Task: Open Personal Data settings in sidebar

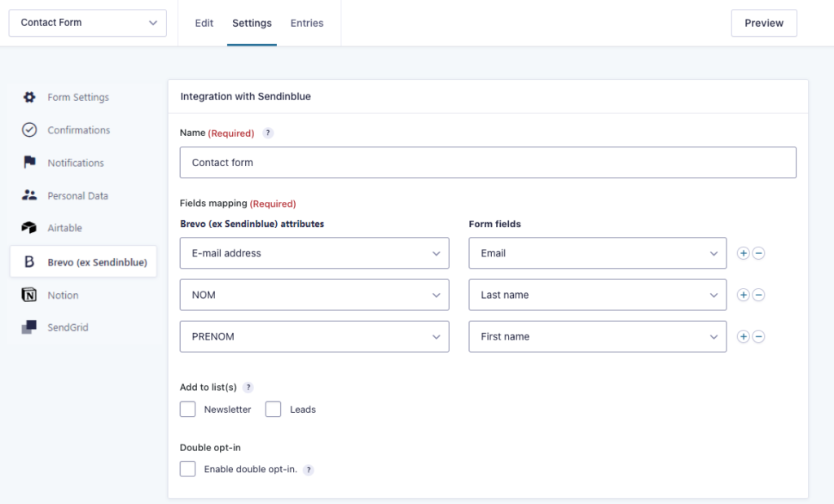Action: 77,195
